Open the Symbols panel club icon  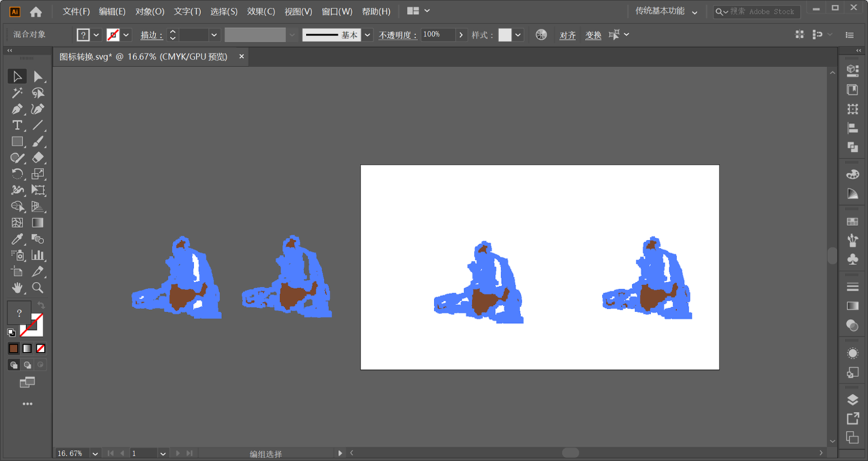852,260
